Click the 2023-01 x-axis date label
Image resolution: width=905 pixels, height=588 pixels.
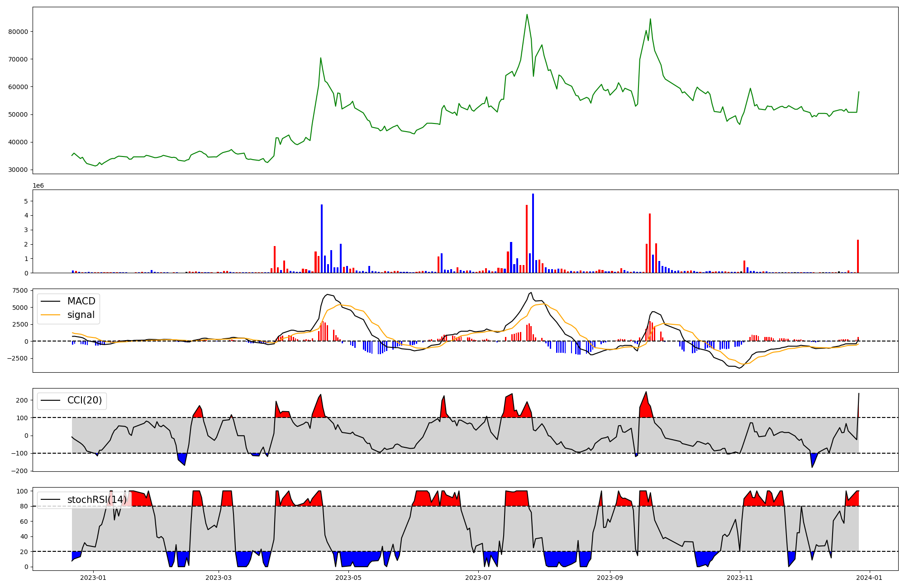point(93,578)
